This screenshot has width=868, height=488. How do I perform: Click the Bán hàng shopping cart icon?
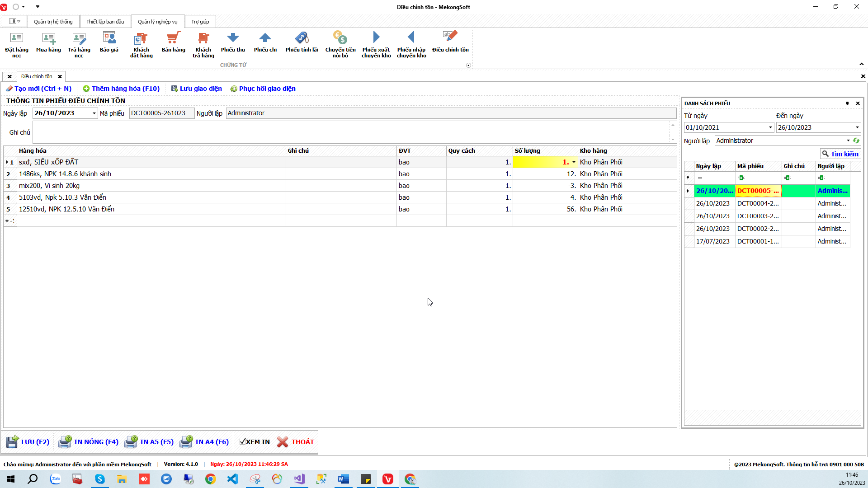[x=173, y=43]
